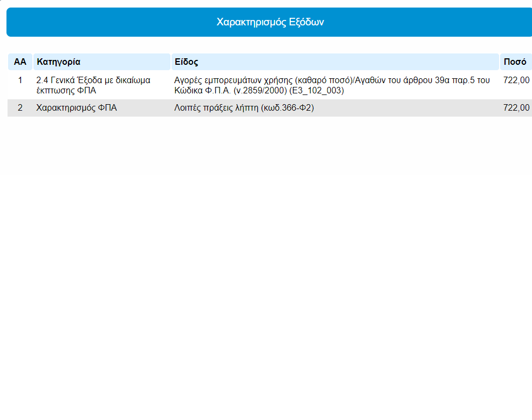Select the Ποσό column header
Screen dimensions: 532x420
[x=516, y=62]
